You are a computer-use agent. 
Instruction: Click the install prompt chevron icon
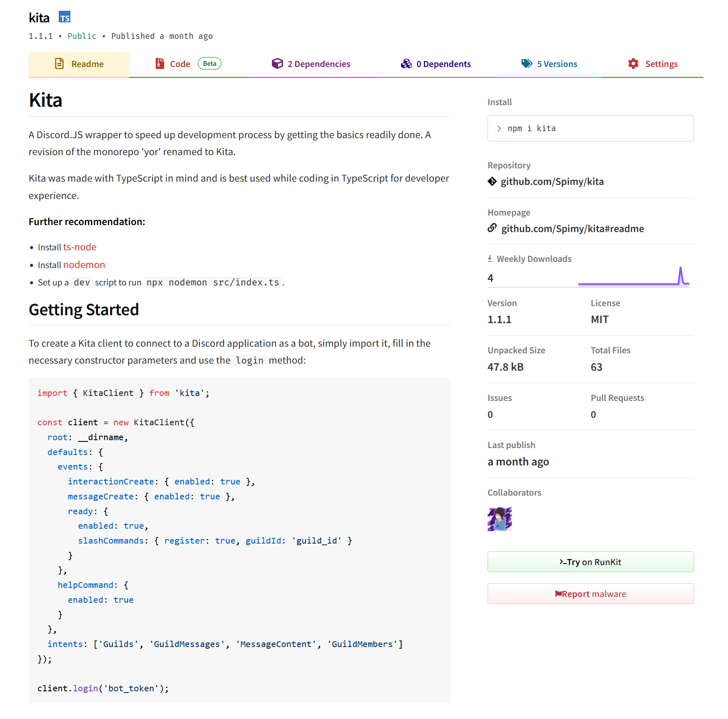coord(500,129)
